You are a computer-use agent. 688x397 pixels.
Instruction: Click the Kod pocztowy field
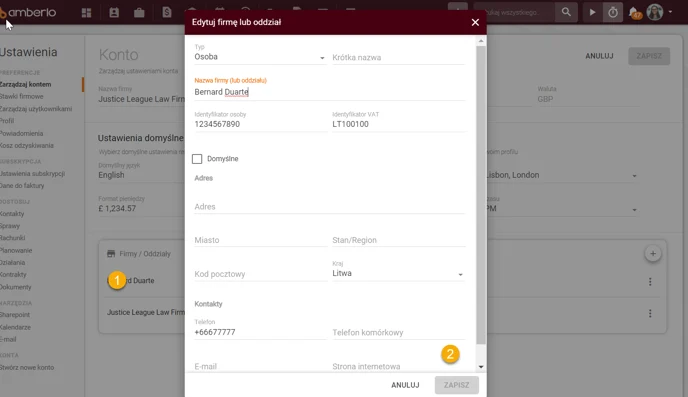260,274
